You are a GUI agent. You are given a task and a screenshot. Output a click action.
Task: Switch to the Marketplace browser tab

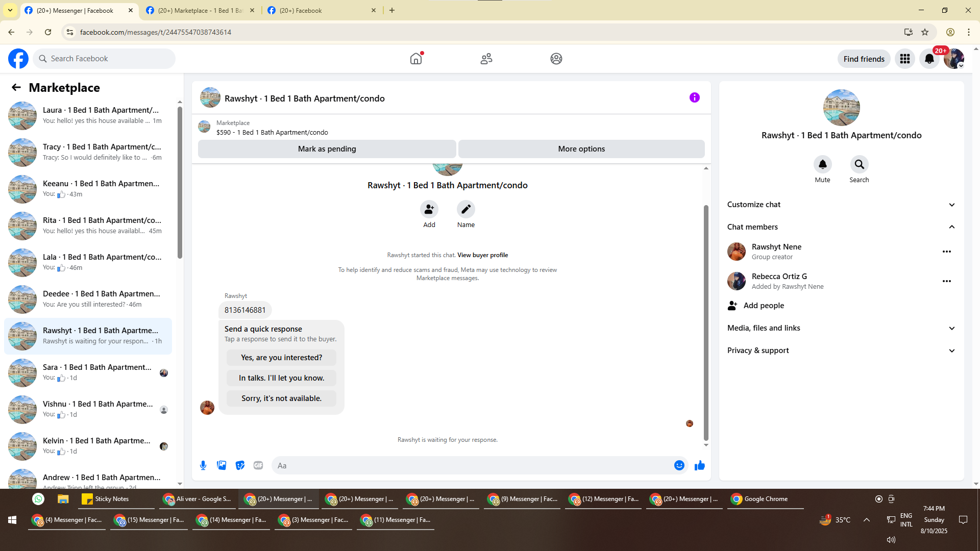tap(200, 10)
